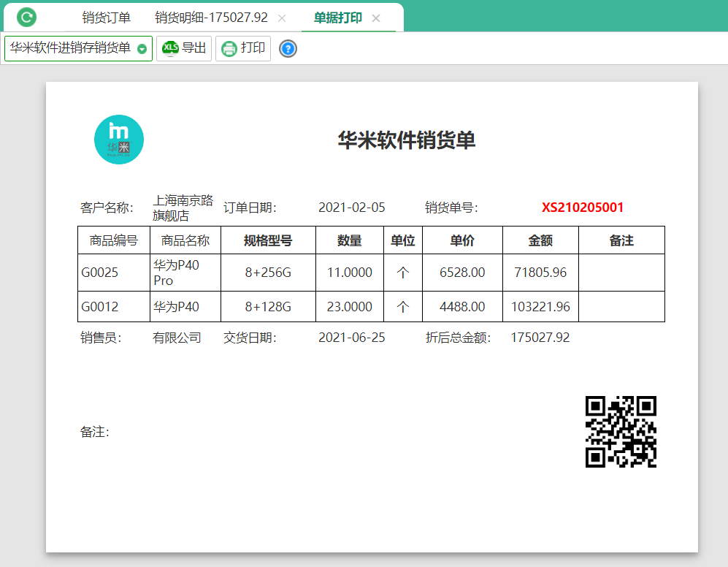This screenshot has width=728, height=567.
Task: Open the blue help question icon
Action: tap(288, 48)
